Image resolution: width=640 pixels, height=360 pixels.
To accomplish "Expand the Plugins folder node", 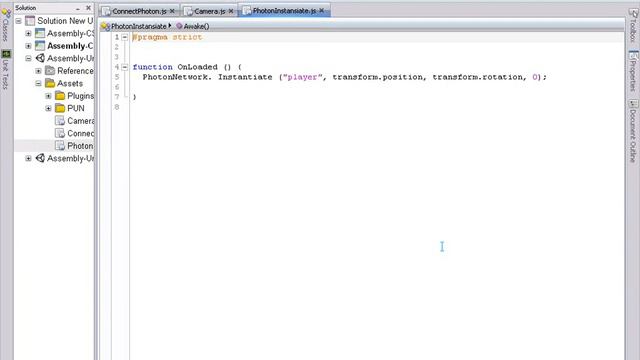I will point(48,96).
